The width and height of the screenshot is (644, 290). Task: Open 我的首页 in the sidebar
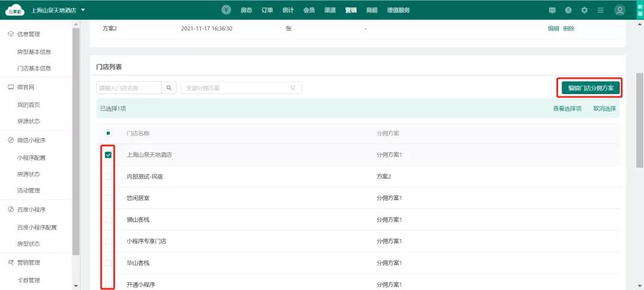click(29, 105)
